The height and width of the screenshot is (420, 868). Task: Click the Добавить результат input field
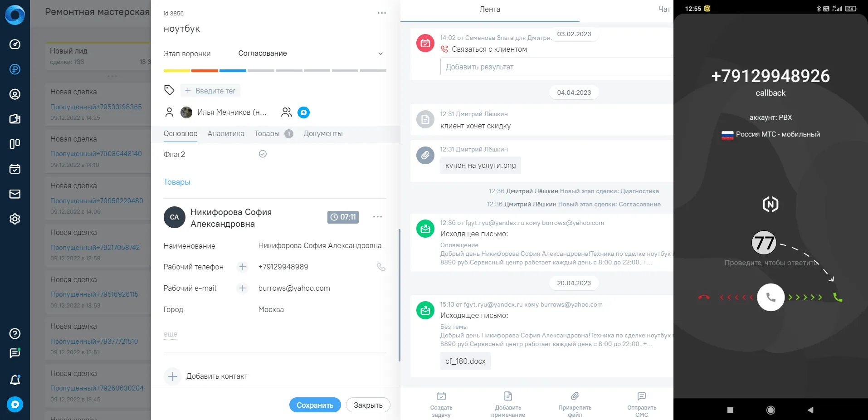tap(556, 67)
